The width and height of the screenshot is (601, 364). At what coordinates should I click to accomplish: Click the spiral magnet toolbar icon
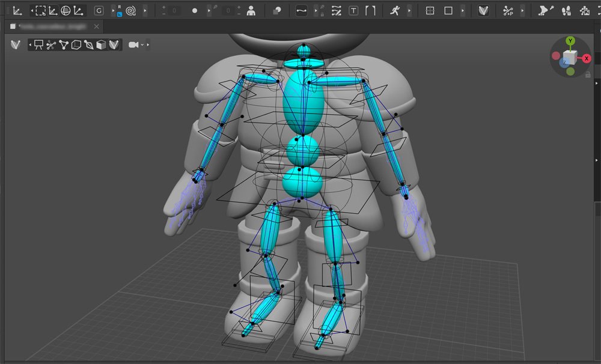pos(131,10)
